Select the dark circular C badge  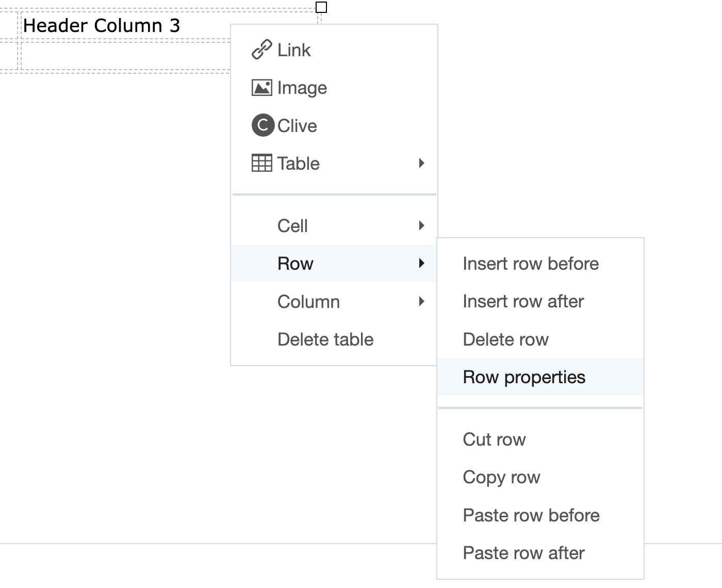point(262,125)
